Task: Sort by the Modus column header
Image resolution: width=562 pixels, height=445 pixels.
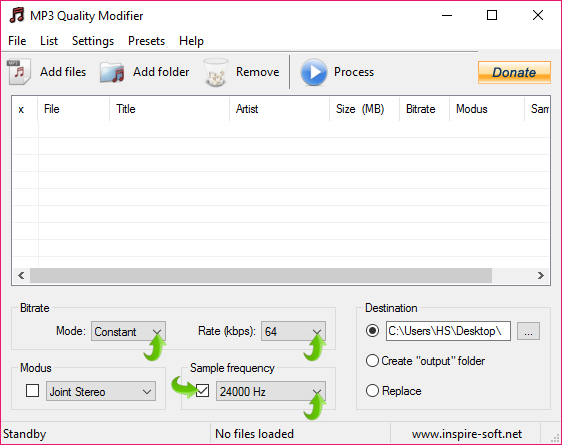Action: [x=487, y=109]
